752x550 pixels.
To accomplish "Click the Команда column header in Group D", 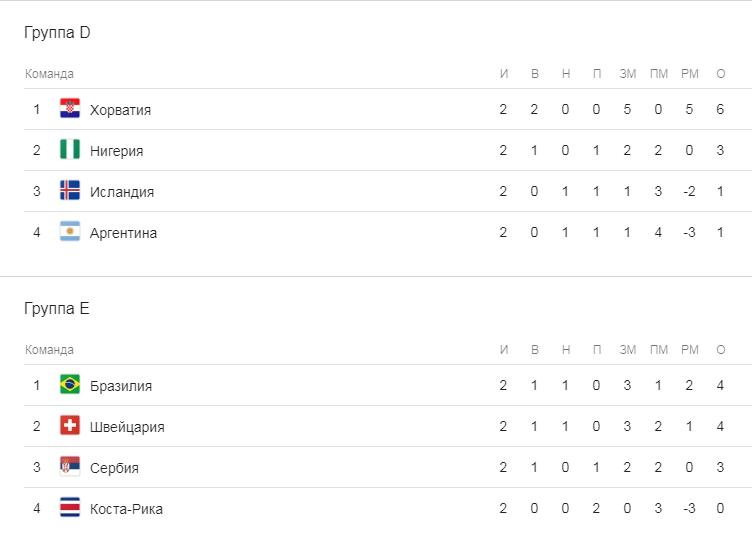I will tap(49, 74).
